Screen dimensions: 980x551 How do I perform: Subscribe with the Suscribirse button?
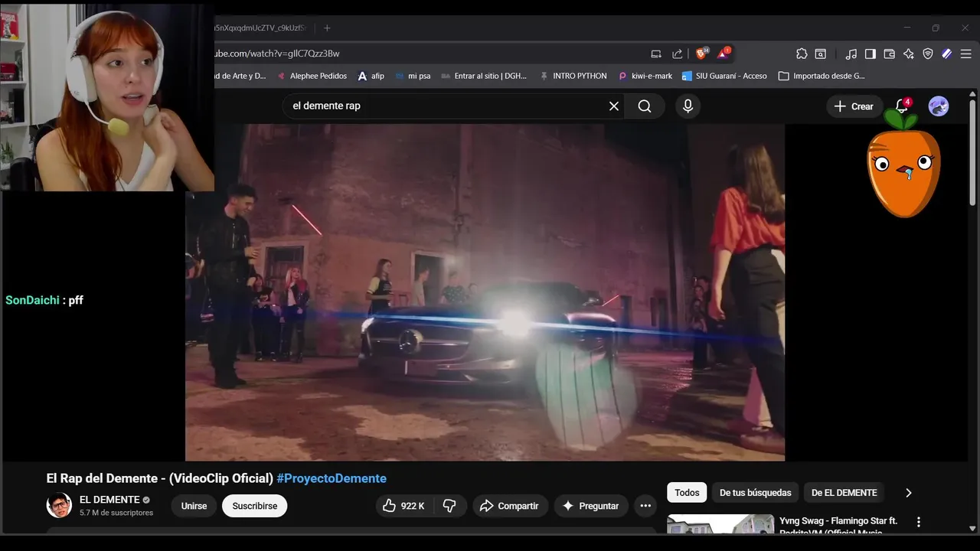point(255,506)
